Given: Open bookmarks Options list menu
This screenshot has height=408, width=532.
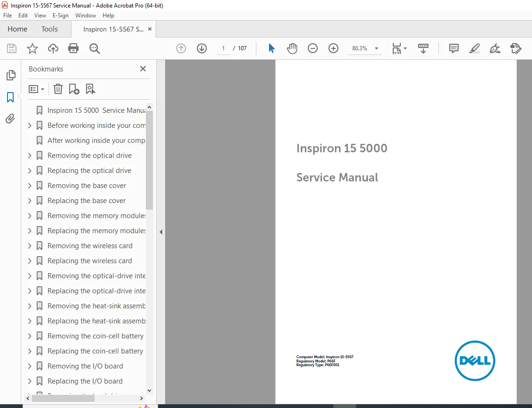Looking at the screenshot, I should coord(36,89).
